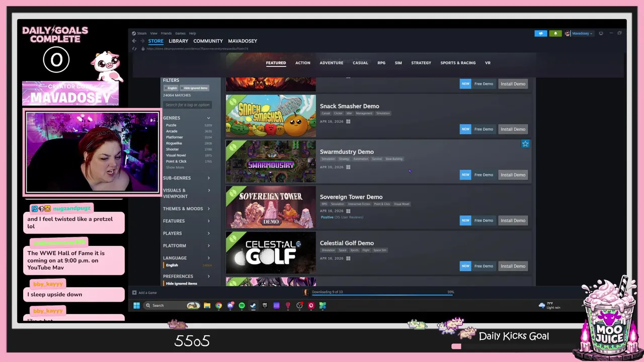Image resolution: width=644 pixels, height=362 pixels.
Task: Show More genres in the filter list
Action: (175, 167)
